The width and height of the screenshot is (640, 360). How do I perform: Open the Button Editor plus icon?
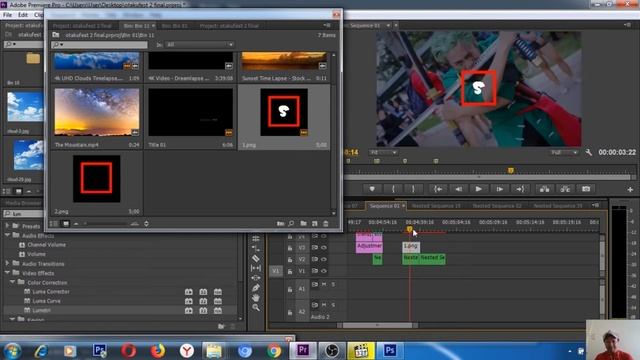tap(630, 189)
